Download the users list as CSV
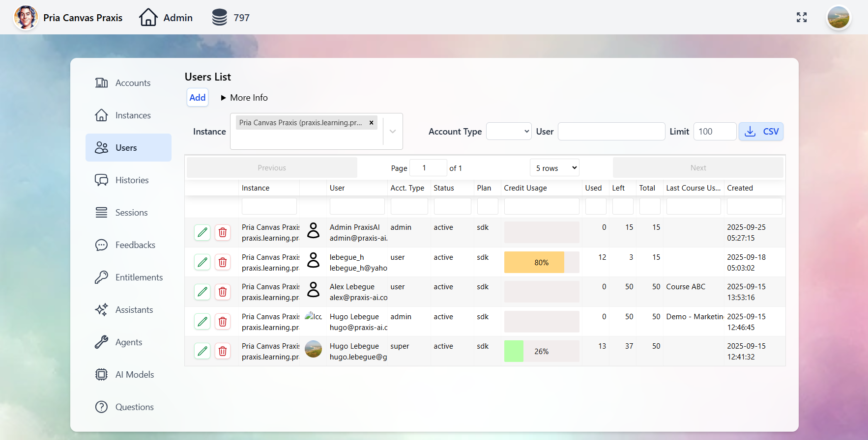 coord(761,131)
